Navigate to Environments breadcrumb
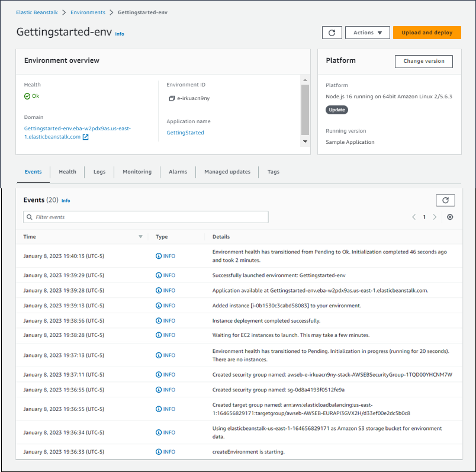The height and width of the screenshot is (472, 476). coord(88,12)
